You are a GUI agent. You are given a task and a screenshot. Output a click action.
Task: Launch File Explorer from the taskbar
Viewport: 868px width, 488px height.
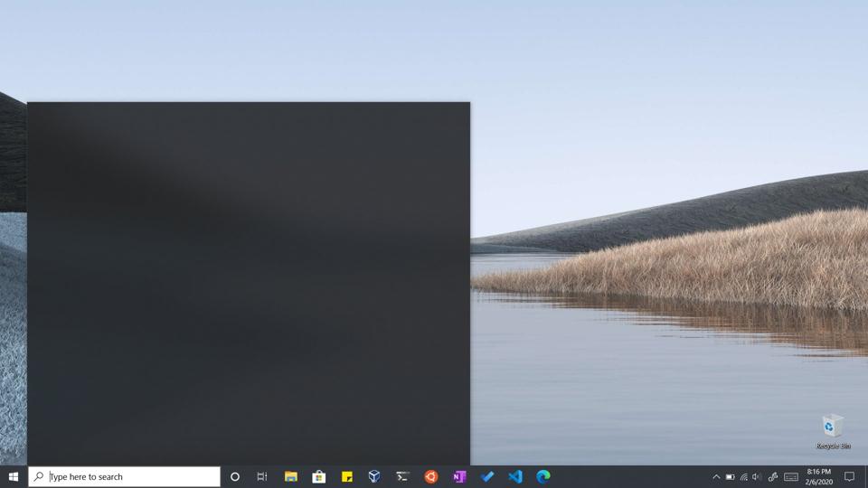click(x=290, y=476)
